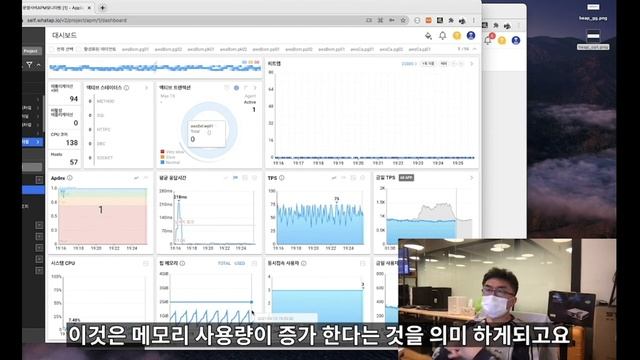
Task: Click info icon beside TPS title
Action: click(282, 178)
